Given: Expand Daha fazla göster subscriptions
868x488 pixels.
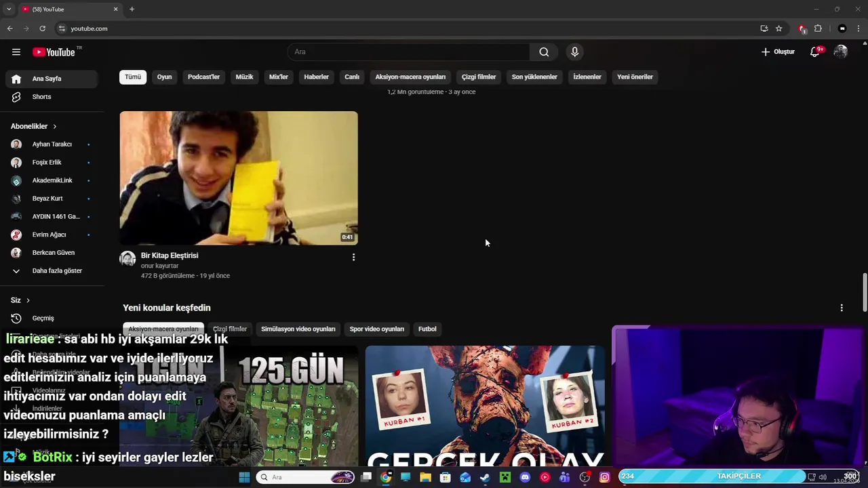Looking at the screenshot, I should coord(52,271).
